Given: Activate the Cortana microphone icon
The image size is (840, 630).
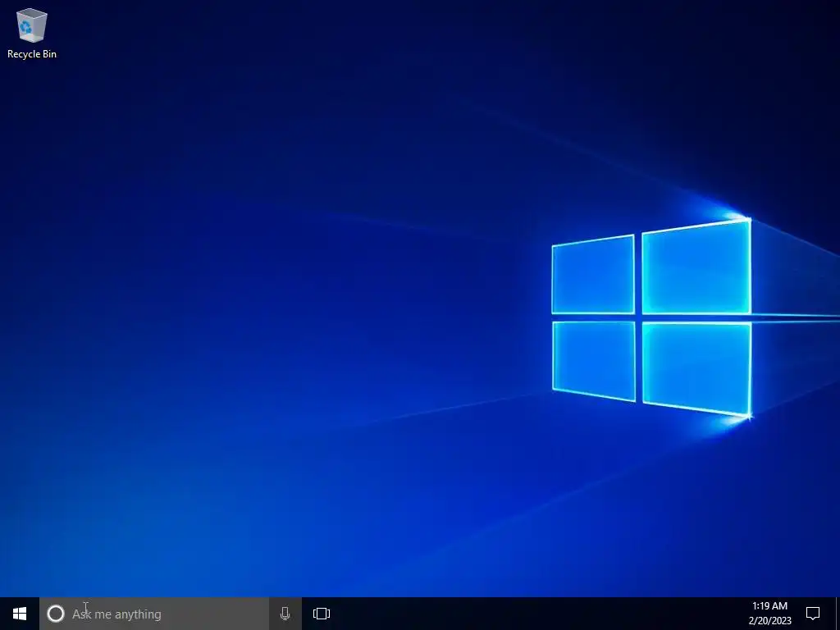Looking at the screenshot, I should coord(285,614).
